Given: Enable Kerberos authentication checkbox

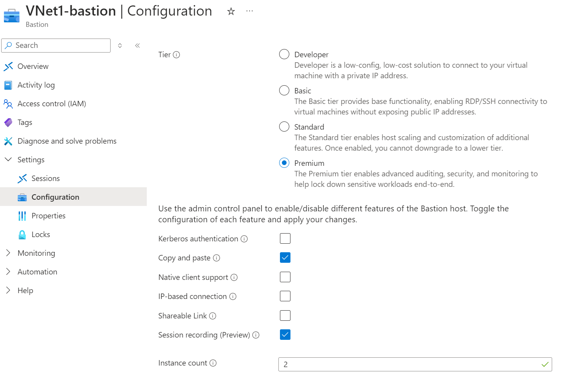Looking at the screenshot, I should 285,239.
